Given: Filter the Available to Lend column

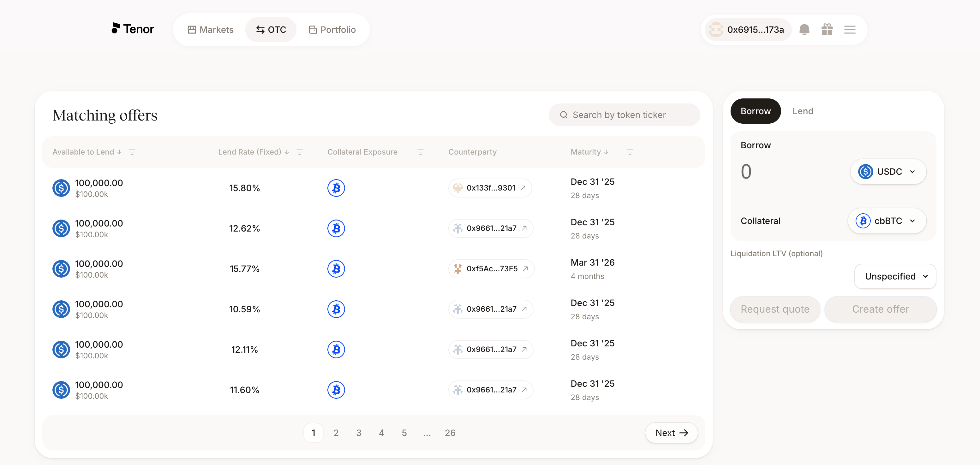Looking at the screenshot, I should (x=132, y=152).
